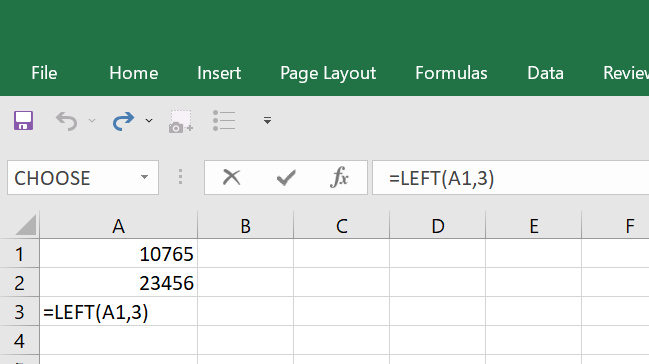Go to the Formulas tab
This screenshot has height=364, width=649.
tap(451, 73)
